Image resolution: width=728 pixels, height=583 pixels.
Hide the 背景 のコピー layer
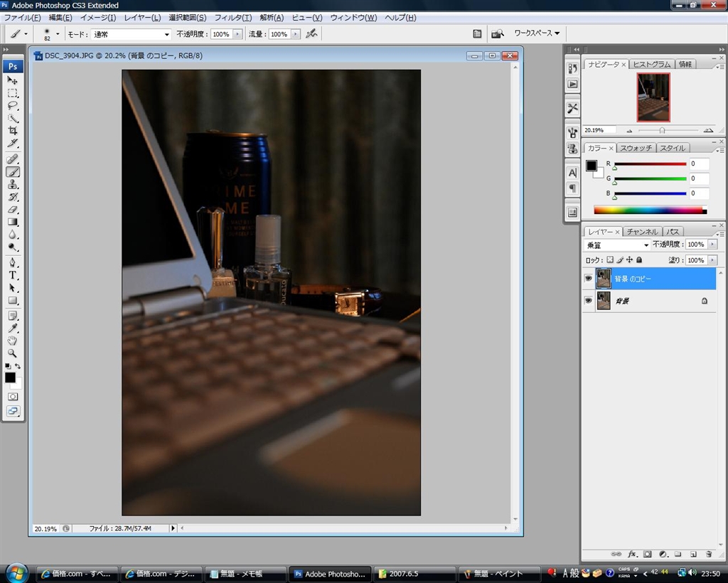click(x=588, y=279)
